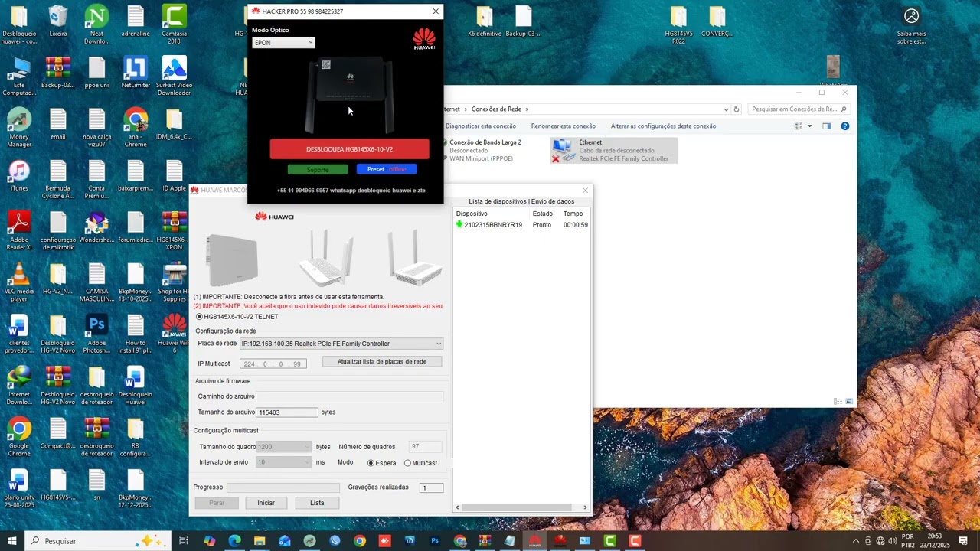Open the iTunes desktop shortcut
The image size is (980, 551).
coord(19,176)
